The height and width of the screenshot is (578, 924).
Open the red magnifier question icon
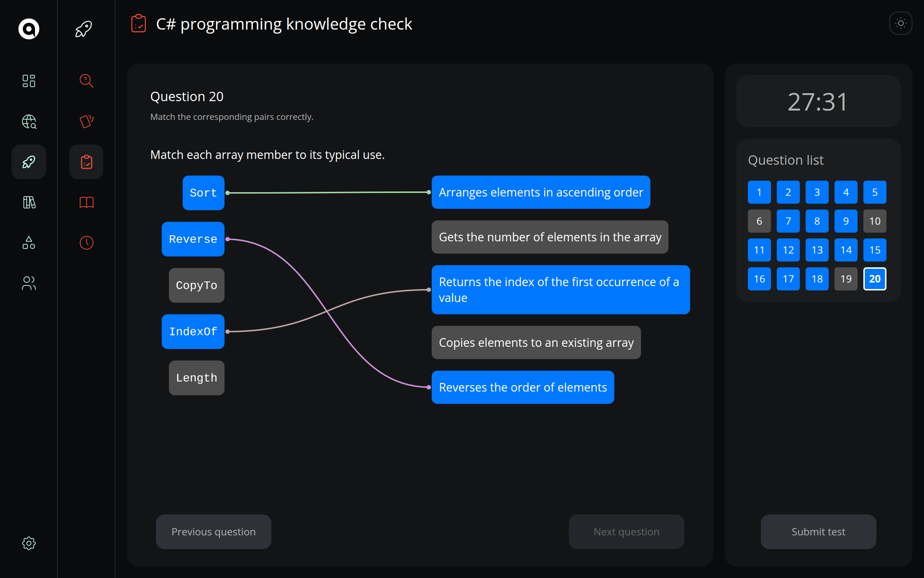pos(86,81)
